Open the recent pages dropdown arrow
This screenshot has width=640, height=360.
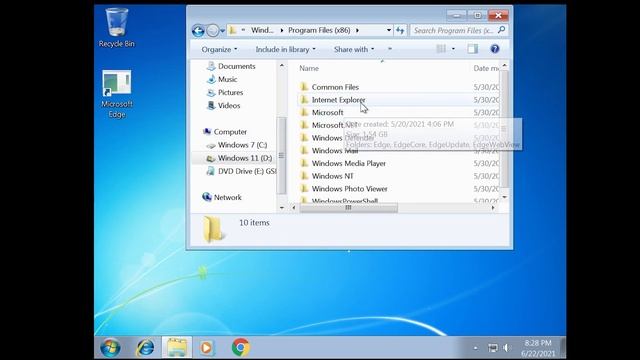222,31
